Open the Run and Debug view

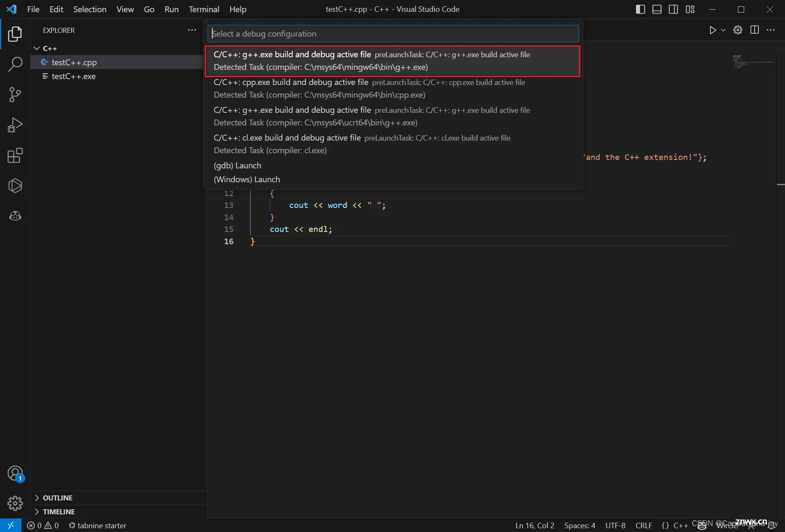pos(15,125)
